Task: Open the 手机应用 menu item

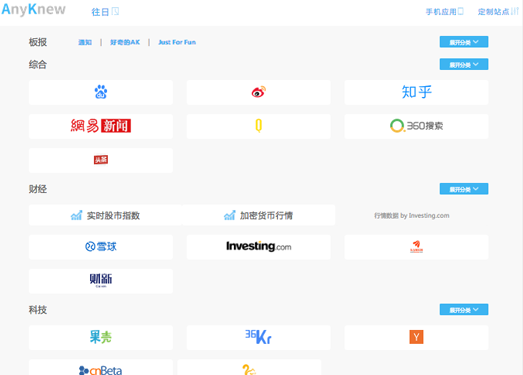Action: 445,12
